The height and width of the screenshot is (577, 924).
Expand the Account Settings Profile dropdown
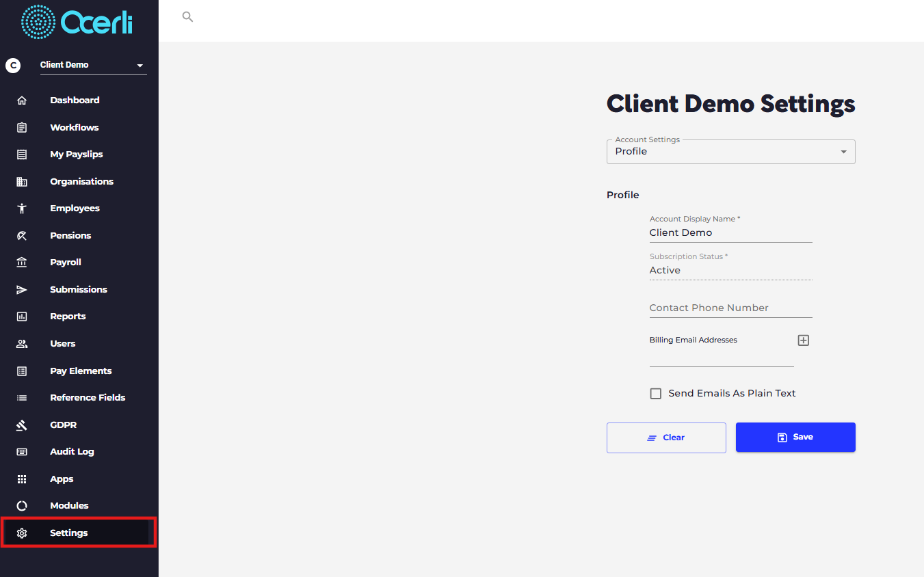tap(731, 152)
